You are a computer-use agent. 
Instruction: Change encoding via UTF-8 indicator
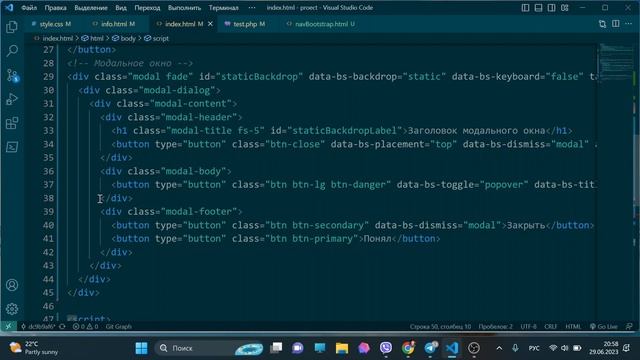pos(529,327)
